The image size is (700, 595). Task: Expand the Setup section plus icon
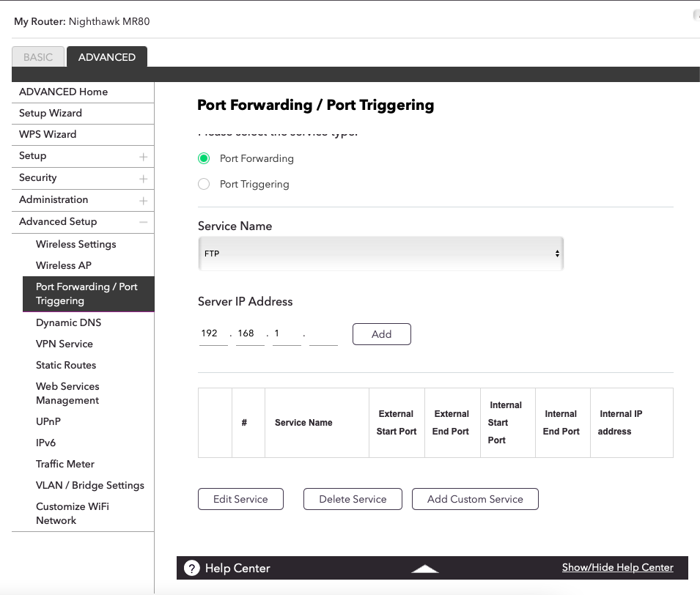pos(143,157)
